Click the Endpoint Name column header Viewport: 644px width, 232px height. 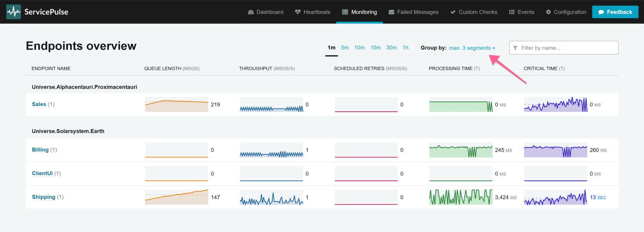click(51, 68)
